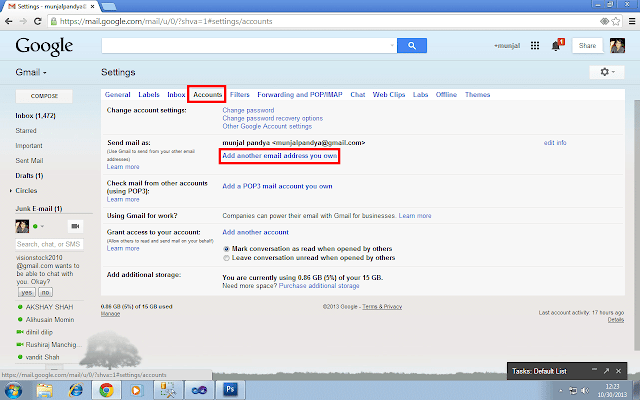Image resolution: width=640 pixels, height=400 pixels.
Task: Click edit info link
Action: pos(555,143)
